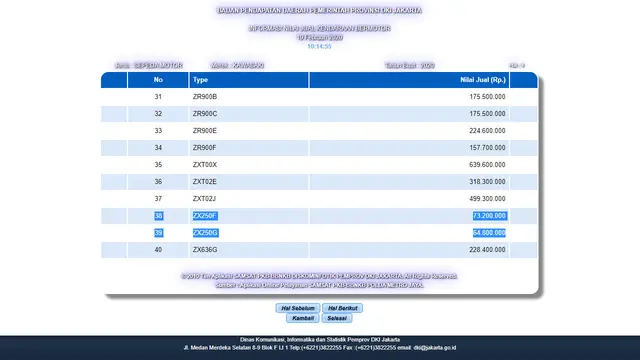Select the Type column header

249,80
